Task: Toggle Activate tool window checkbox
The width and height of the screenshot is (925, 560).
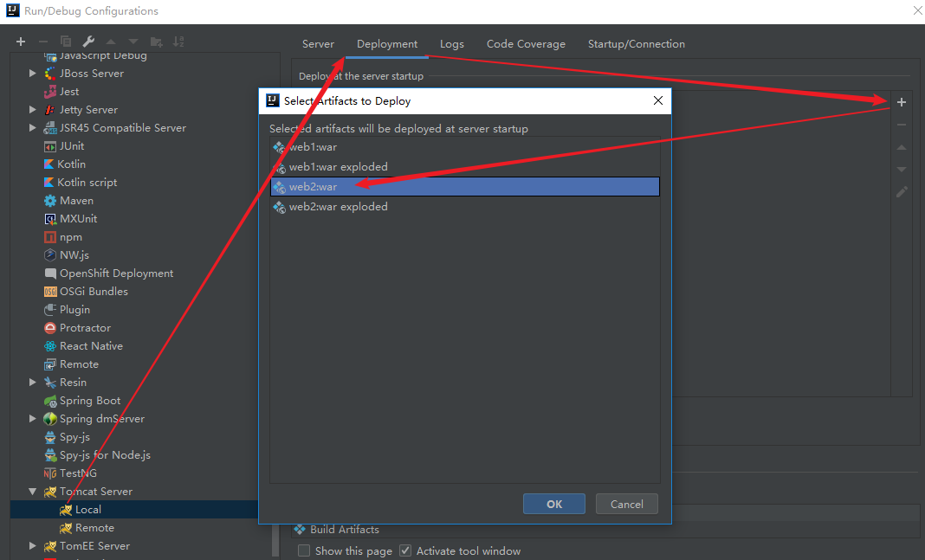Action: 405,550
